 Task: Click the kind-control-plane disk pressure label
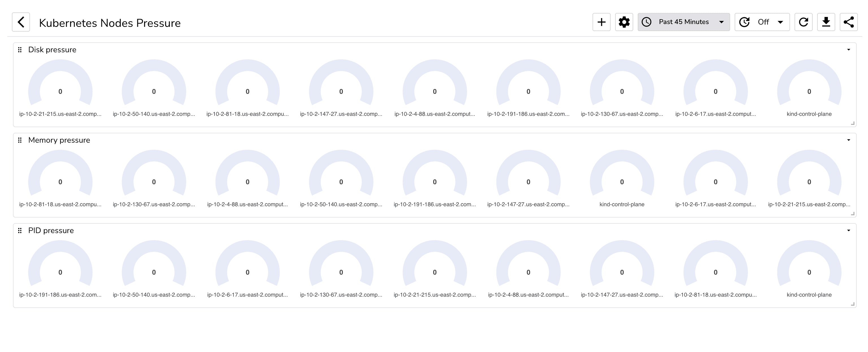click(x=809, y=114)
